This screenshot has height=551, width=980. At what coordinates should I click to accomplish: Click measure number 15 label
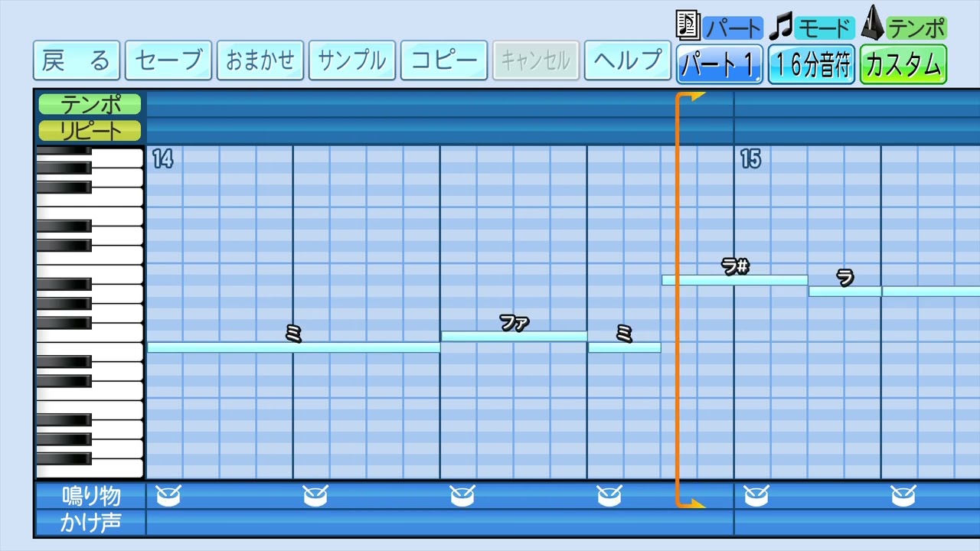click(750, 158)
